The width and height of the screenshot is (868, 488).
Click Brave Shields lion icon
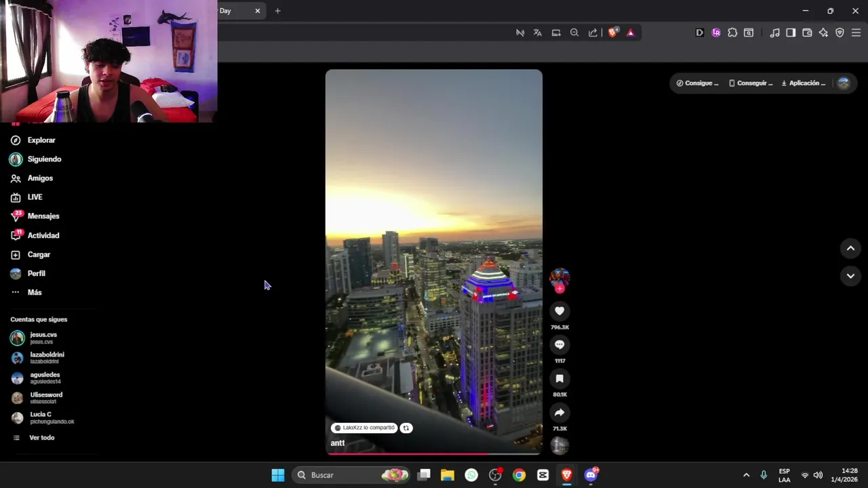point(612,33)
